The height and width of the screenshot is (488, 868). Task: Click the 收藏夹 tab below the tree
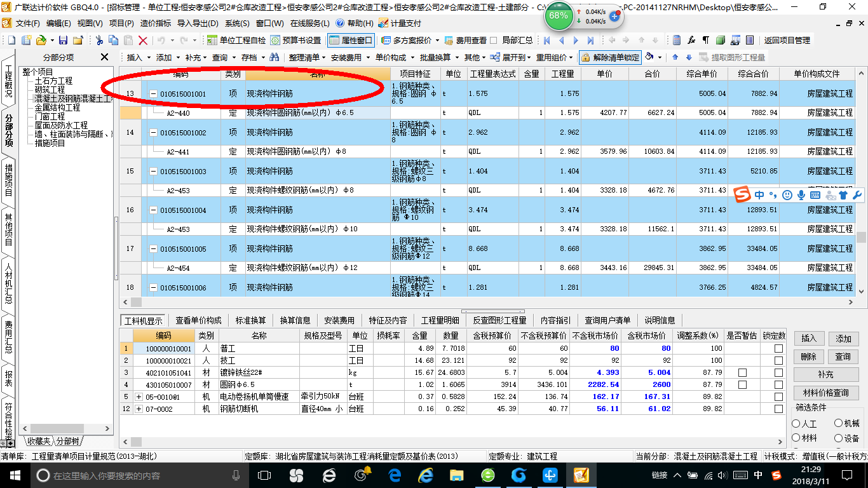tap(38, 441)
